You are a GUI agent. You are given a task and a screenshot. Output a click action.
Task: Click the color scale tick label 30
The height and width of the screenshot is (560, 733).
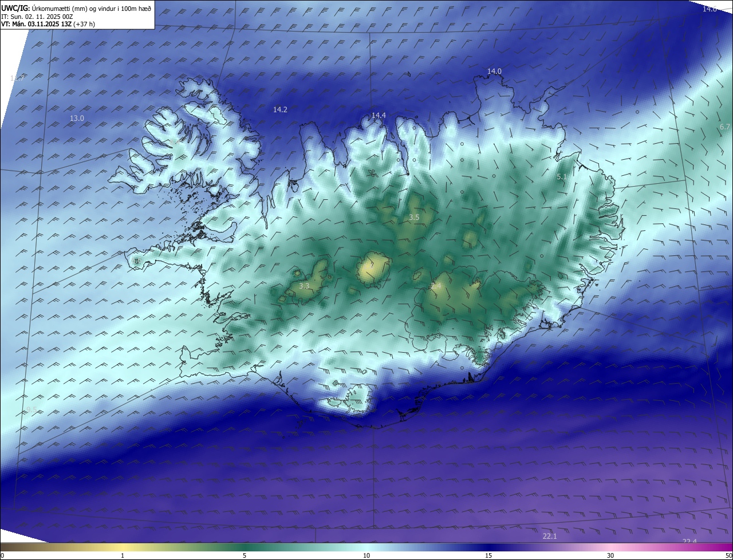click(x=610, y=555)
